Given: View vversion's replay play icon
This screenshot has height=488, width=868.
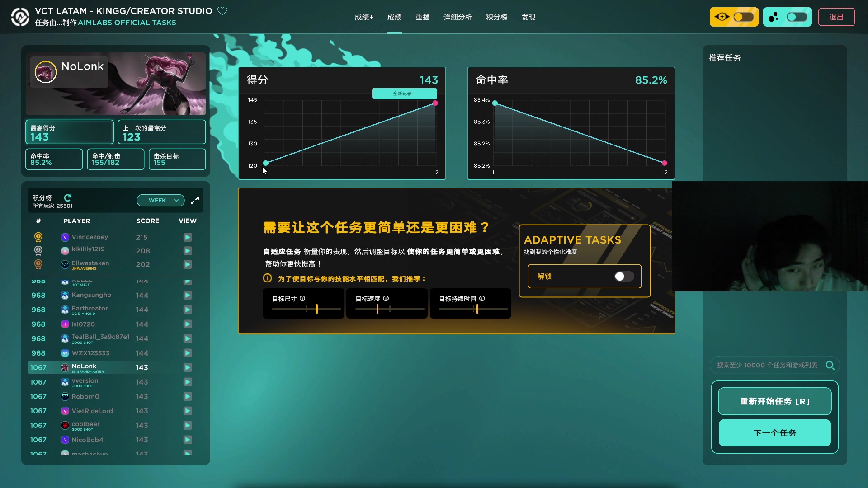Looking at the screenshot, I should [x=188, y=382].
